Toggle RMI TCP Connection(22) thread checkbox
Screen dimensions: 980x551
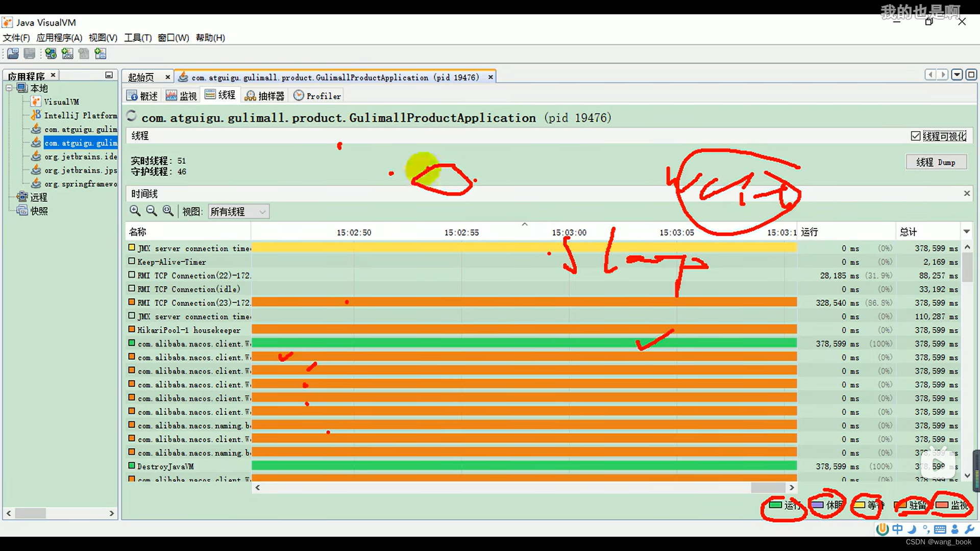[x=132, y=275]
